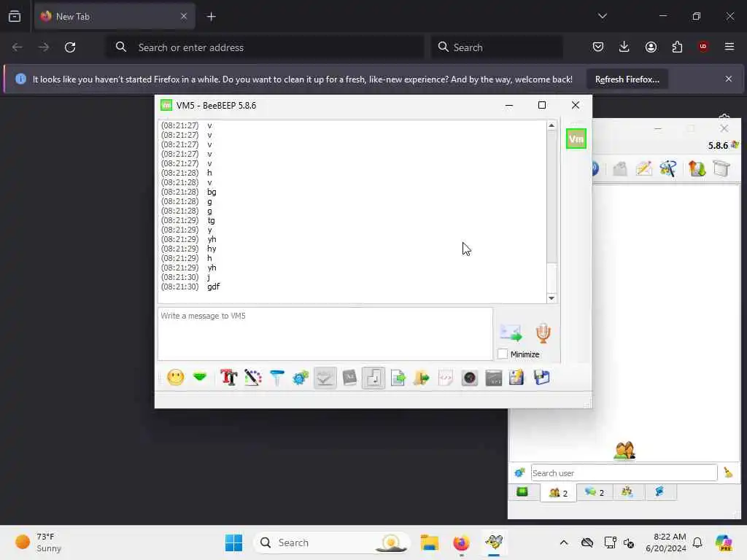This screenshot has height=560, width=747.
Task: Open a new Firefox tab with plus
Action: pyautogui.click(x=211, y=17)
